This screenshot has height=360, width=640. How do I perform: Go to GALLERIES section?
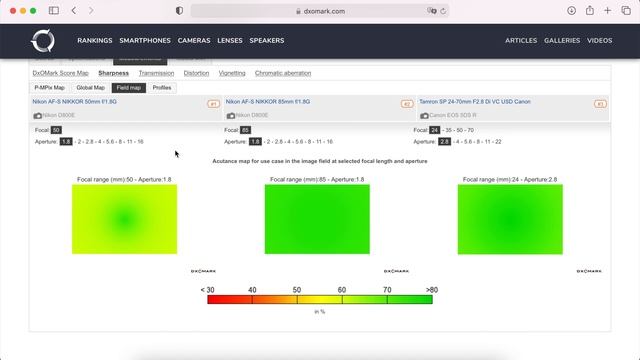[562, 40]
